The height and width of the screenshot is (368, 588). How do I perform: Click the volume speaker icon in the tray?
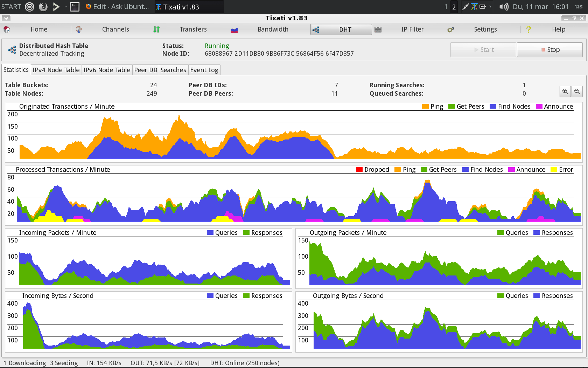point(504,7)
